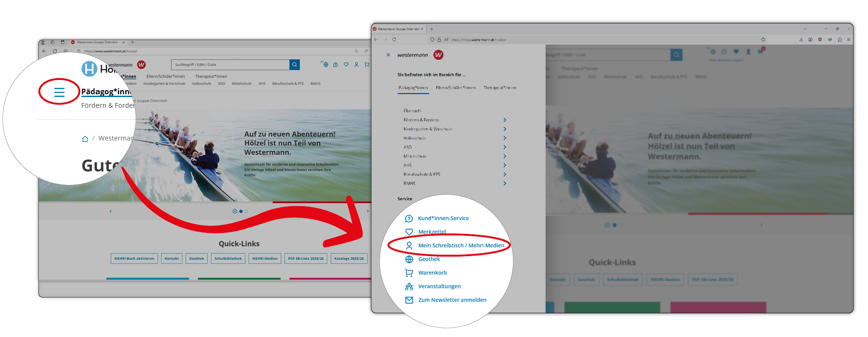Expand Kindergarten & Vorschule chevron

[505, 129]
